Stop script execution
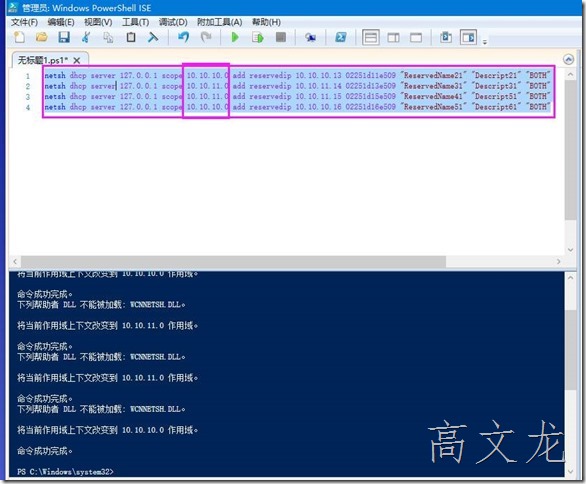586x484 pixels. [281, 37]
